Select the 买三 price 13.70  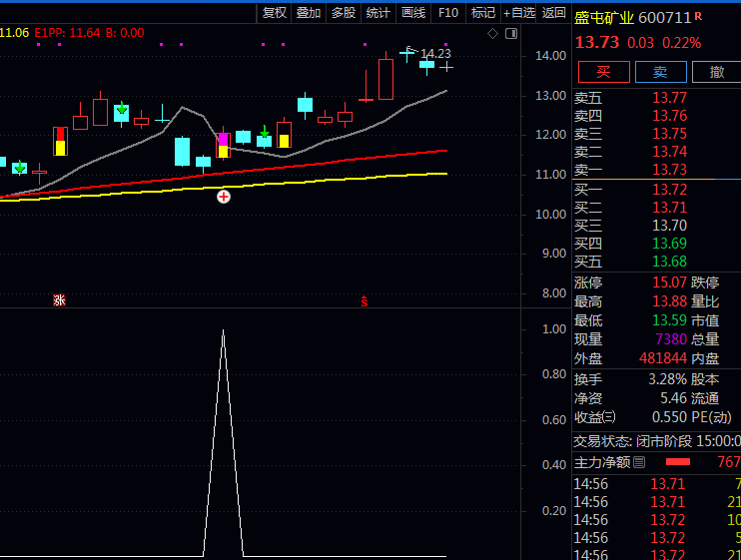[670, 226]
